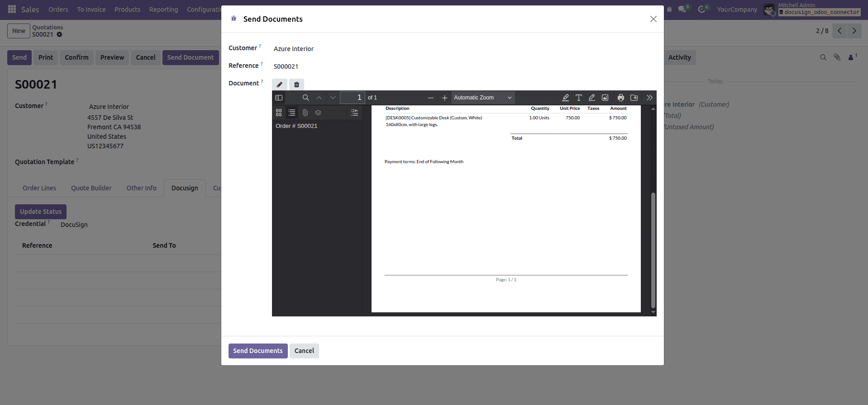The width and height of the screenshot is (868, 405).
Task: Show layers in PDF sidebar
Action: coord(318,113)
